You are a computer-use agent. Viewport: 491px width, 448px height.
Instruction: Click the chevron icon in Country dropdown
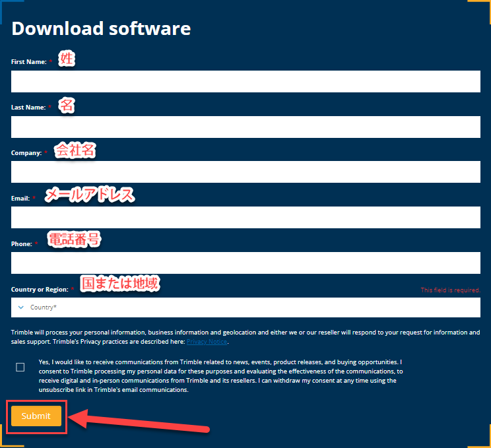tap(20, 307)
